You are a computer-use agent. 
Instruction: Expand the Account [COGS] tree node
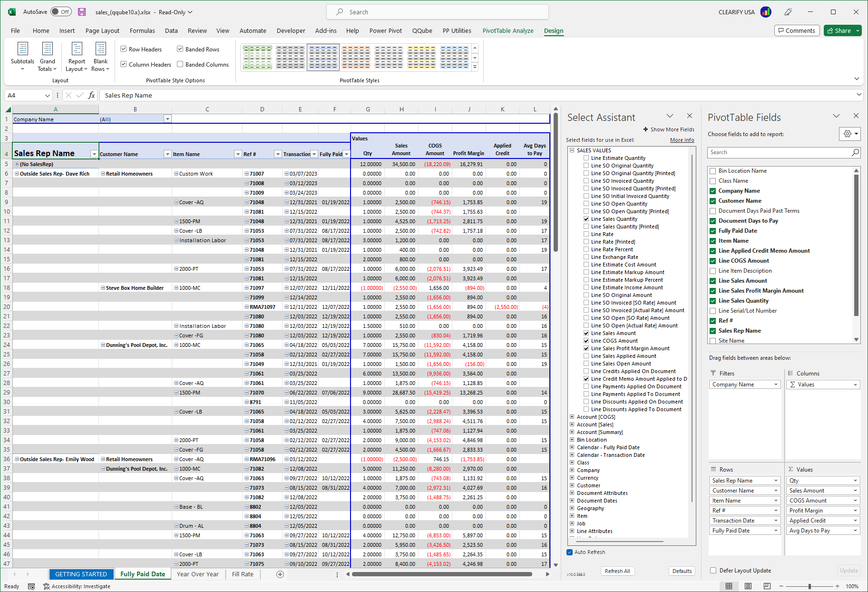(x=572, y=416)
